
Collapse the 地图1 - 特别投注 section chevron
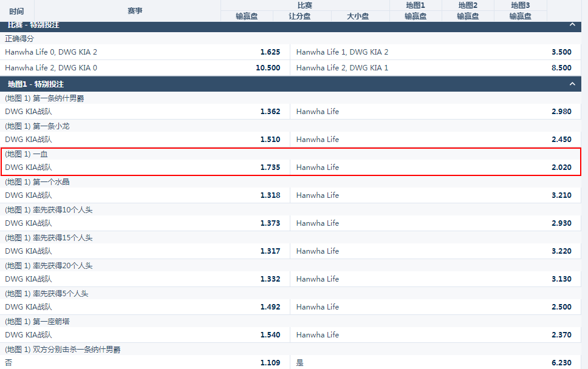pos(572,84)
